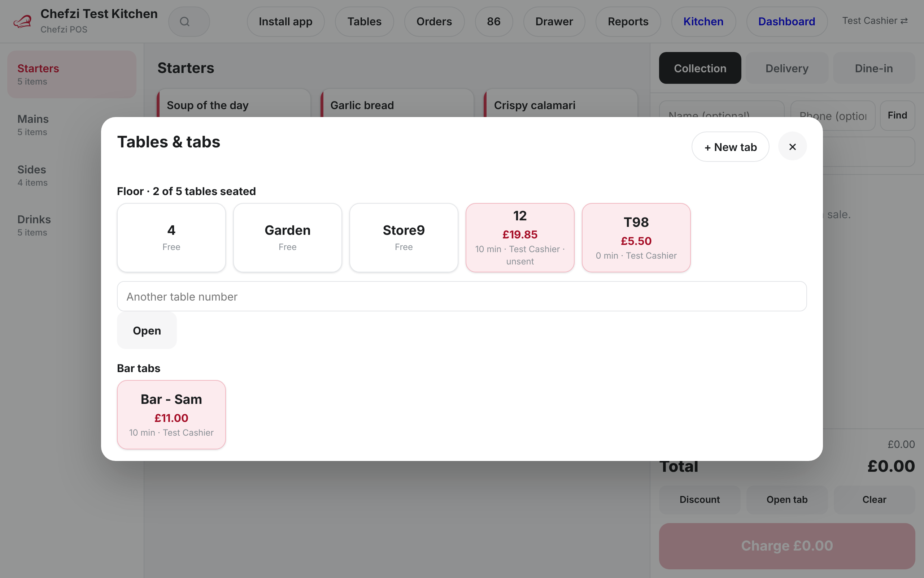Apply a Discount to the sale
The width and height of the screenshot is (924, 578).
(x=699, y=500)
